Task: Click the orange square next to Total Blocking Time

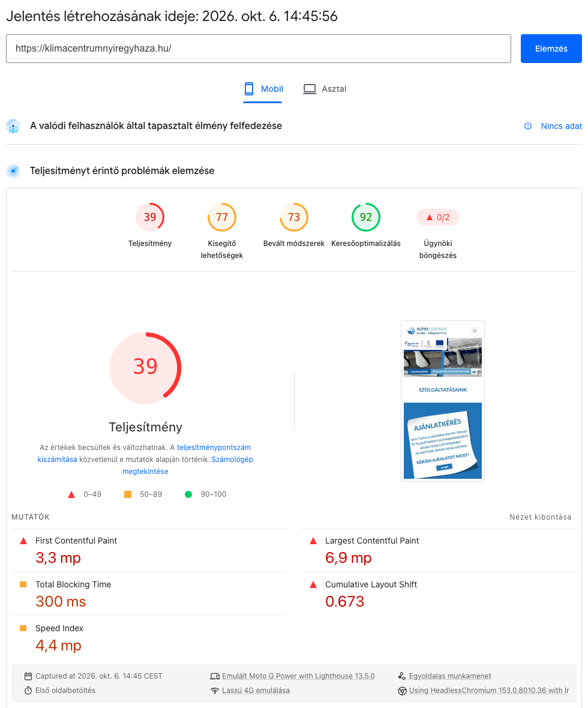Action: point(23,584)
